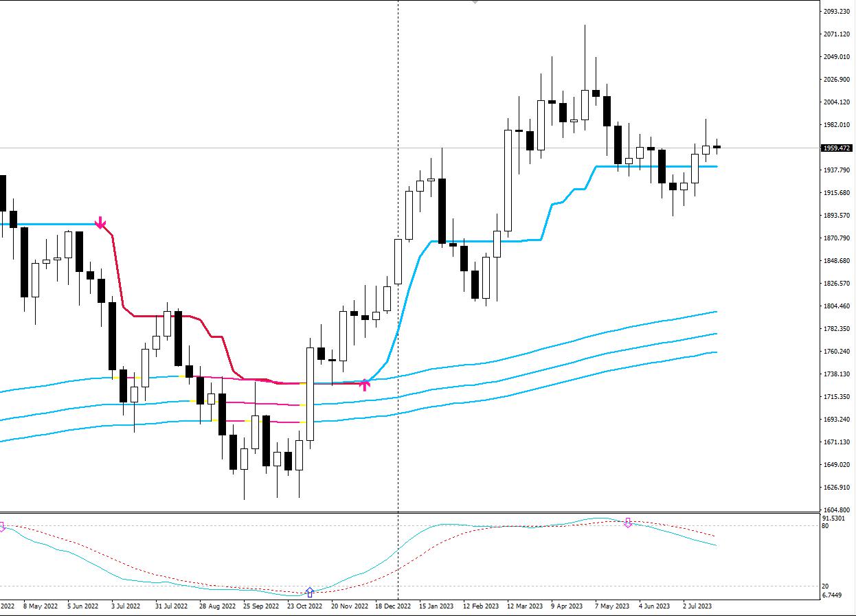The width and height of the screenshot is (856, 616).
Task: Click the 7 May 2023 date label
Action: click(x=611, y=606)
